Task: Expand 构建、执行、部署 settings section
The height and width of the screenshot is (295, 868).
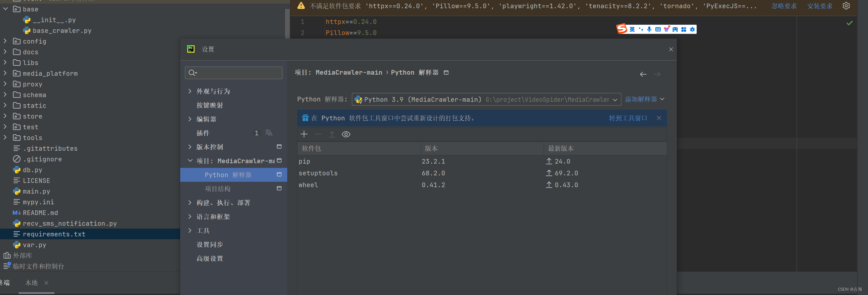Action: tap(190, 202)
